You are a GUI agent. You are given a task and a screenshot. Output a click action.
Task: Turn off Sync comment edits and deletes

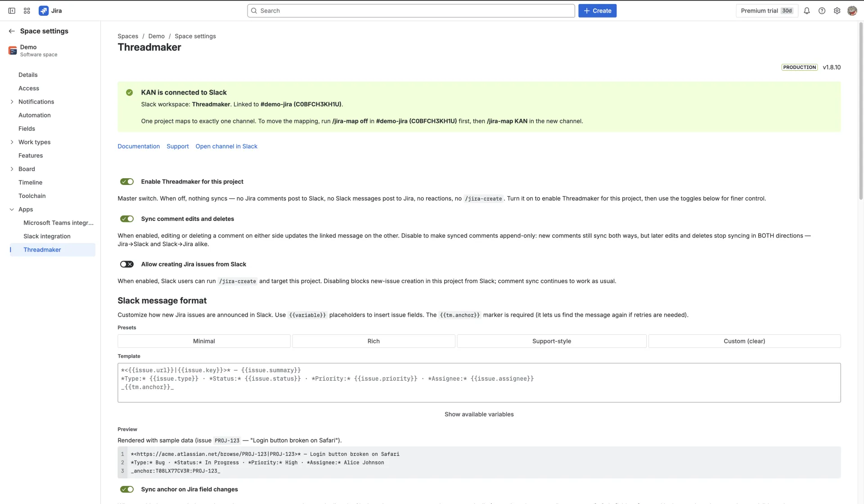(x=127, y=219)
